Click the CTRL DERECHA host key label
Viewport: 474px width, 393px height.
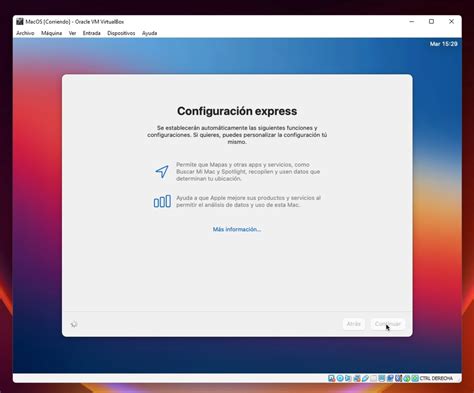436,378
